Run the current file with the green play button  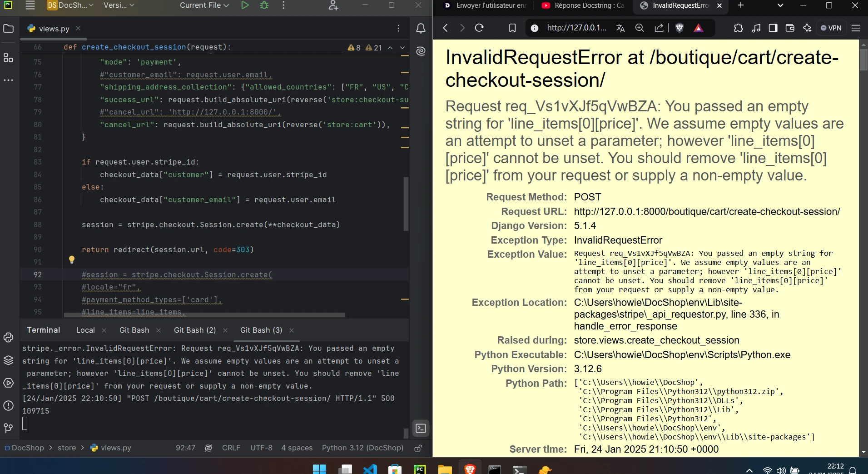245,5
